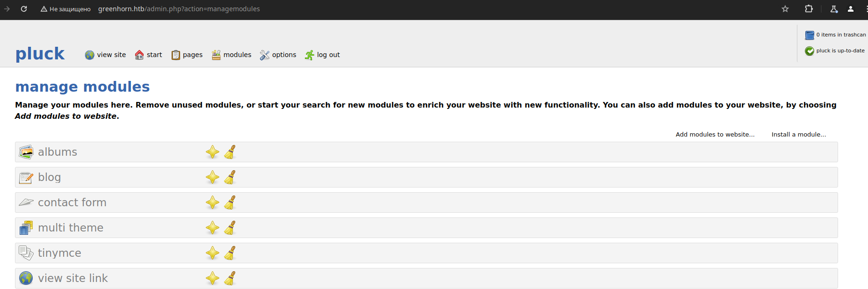Click the blog module name

[x=50, y=177]
